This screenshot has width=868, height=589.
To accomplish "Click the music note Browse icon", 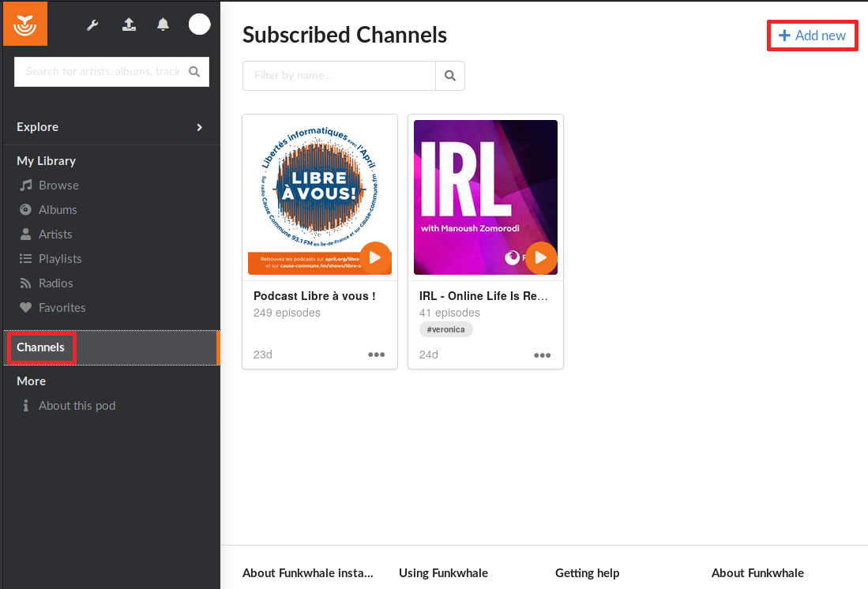I will pyautogui.click(x=25, y=186).
